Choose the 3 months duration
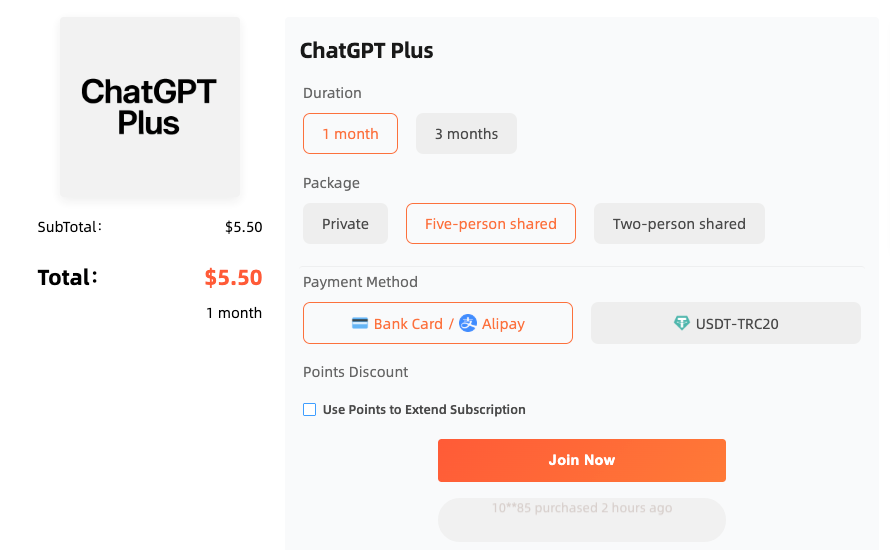 pos(466,134)
